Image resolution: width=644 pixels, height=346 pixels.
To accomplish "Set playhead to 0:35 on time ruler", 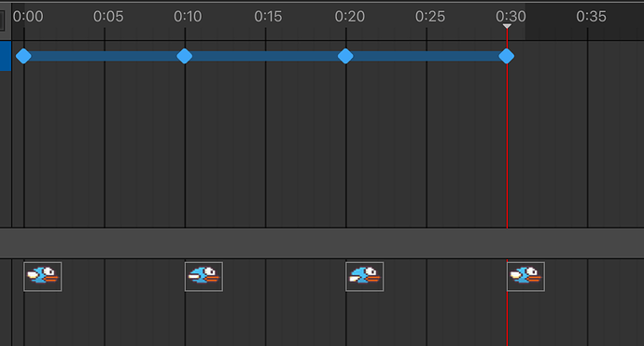I will click(x=591, y=17).
